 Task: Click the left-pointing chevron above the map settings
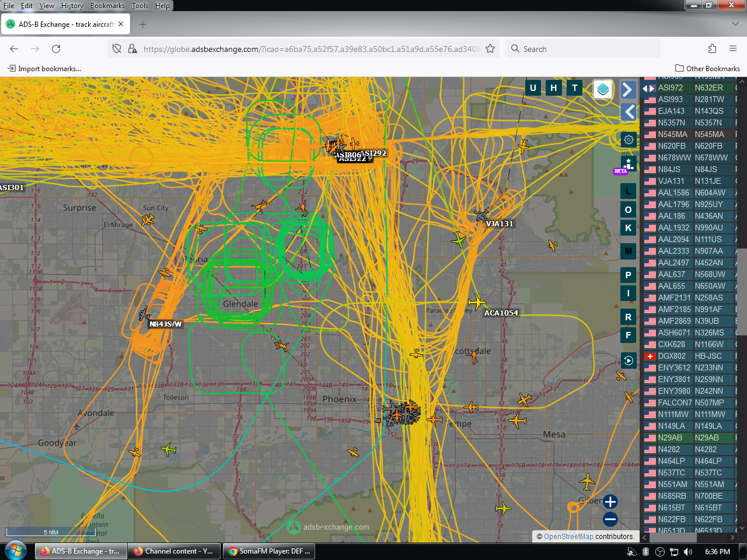[629, 111]
